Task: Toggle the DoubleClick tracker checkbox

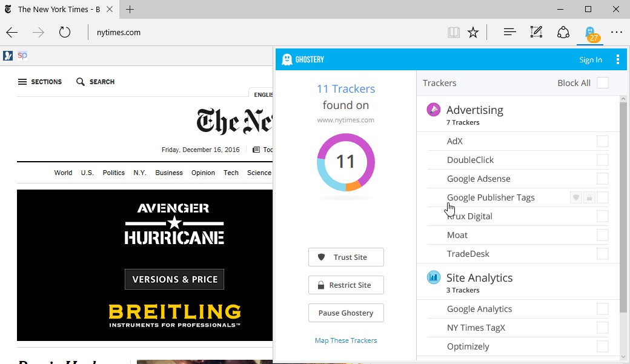Action: (602, 160)
